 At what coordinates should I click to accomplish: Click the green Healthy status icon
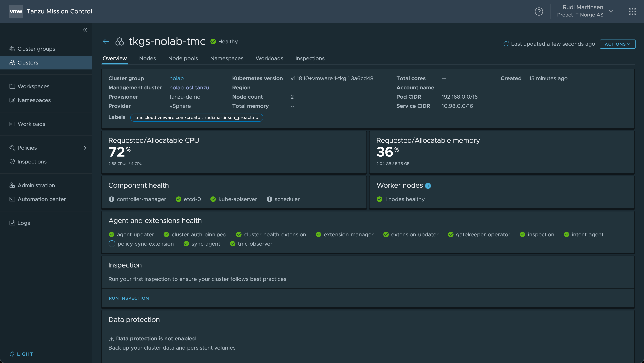point(213,41)
